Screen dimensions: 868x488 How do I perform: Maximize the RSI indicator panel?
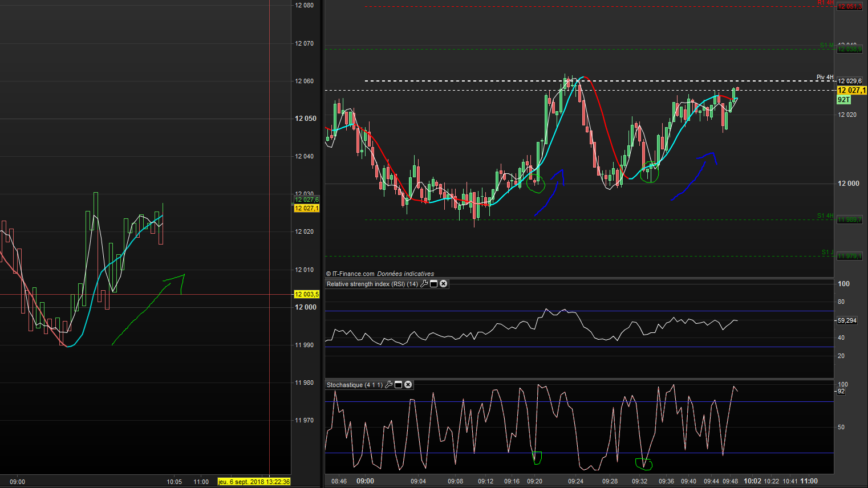[433, 284]
